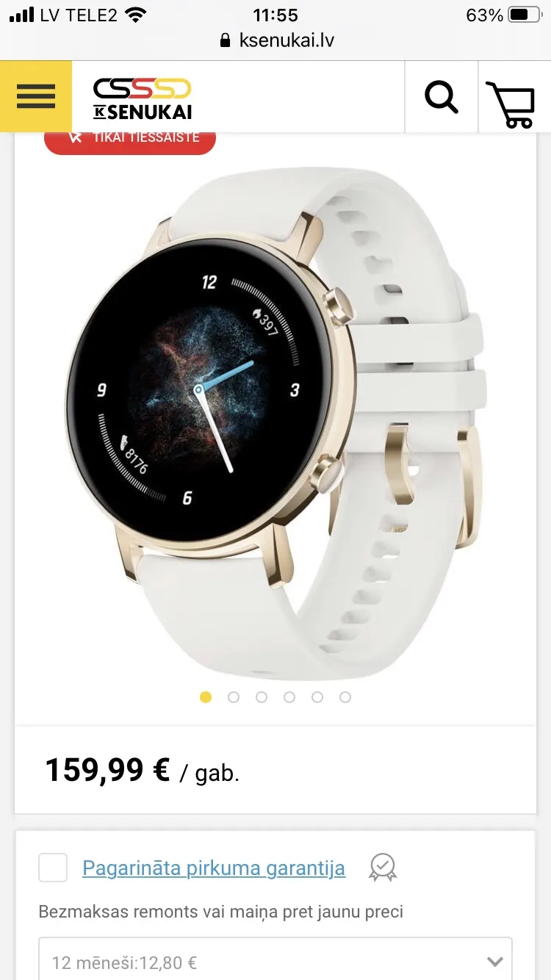
Task: Select the third carousel dot
Action: pos(262,697)
